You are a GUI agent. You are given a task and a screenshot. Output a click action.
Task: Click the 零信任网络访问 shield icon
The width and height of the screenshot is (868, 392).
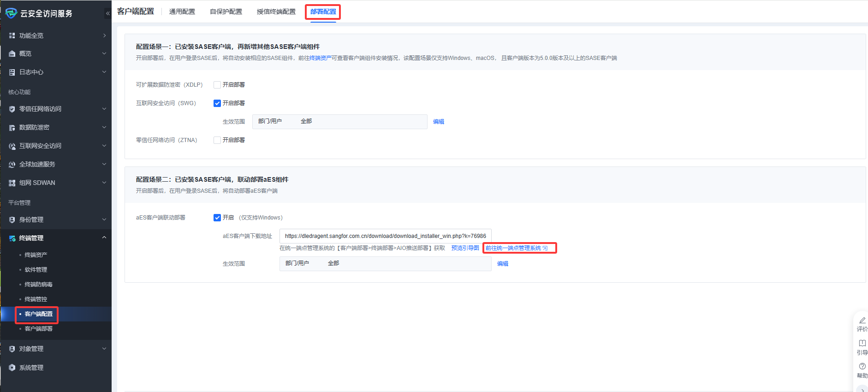12,109
